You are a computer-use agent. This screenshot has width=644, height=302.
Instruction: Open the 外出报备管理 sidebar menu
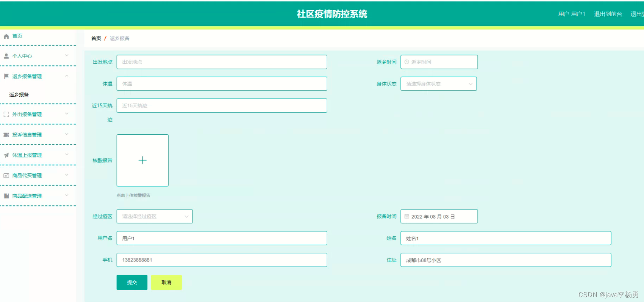point(38,114)
